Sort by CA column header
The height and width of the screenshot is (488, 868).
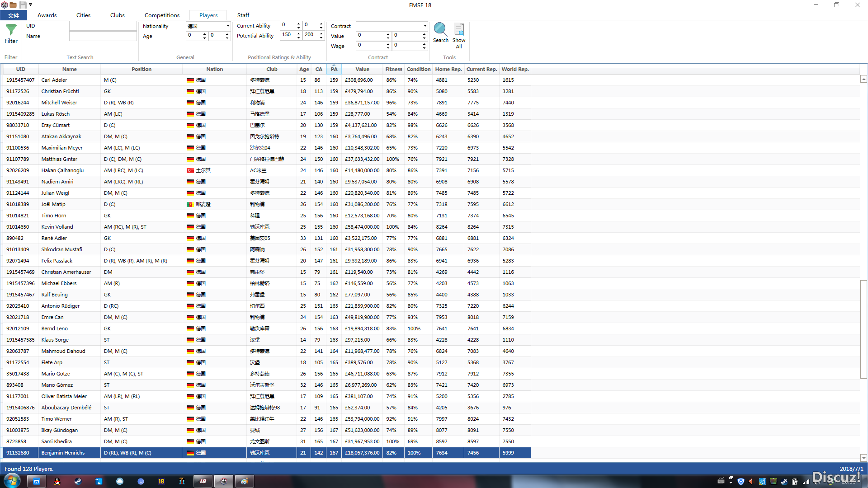point(319,69)
